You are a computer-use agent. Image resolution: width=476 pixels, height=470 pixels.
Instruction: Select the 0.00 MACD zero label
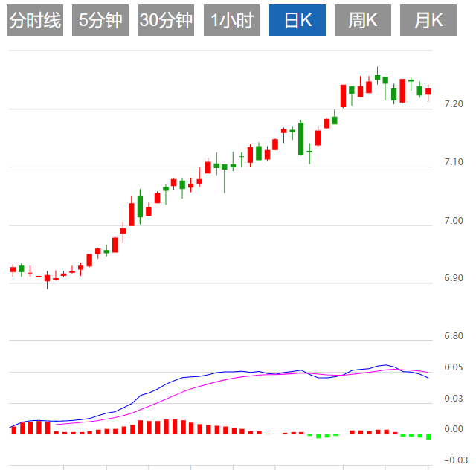coord(453,429)
